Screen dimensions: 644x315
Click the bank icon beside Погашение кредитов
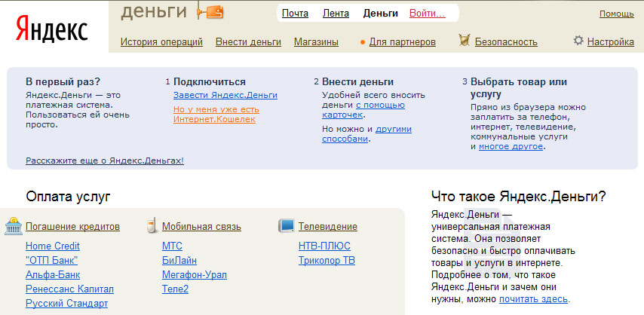14,226
